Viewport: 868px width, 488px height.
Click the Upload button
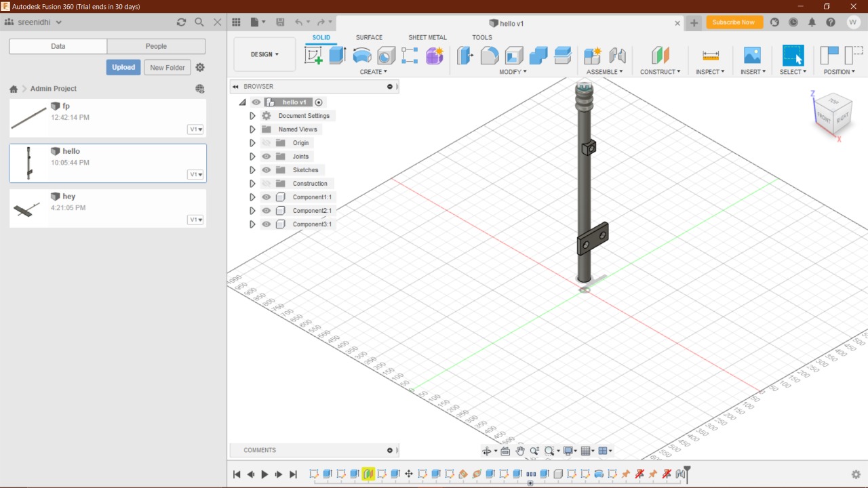(x=123, y=67)
